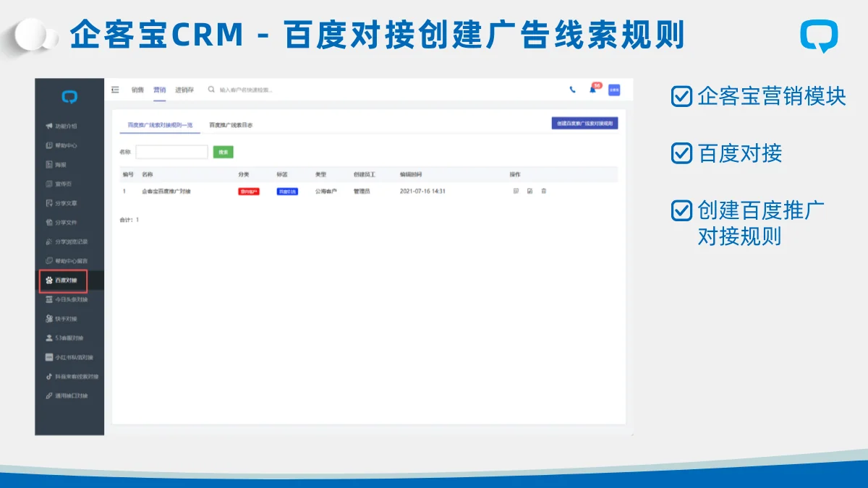Open 通用接口对接 in the sidebar
The height and width of the screenshot is (488, 868).
click(x=71, y=396)
